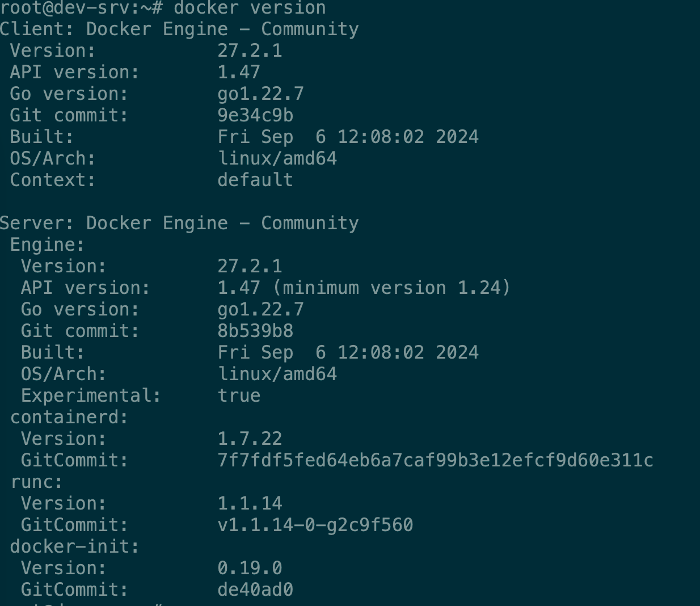The height and width of the screenshot is (606, 700).
Task: Click the docker-init GitCommit de40ad0
Action: 255,590
